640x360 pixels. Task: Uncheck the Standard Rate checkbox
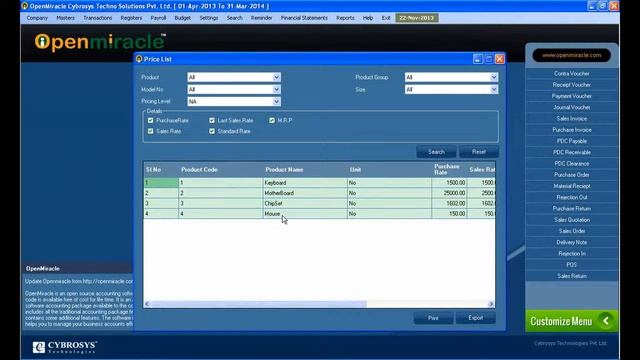(212, 131)
